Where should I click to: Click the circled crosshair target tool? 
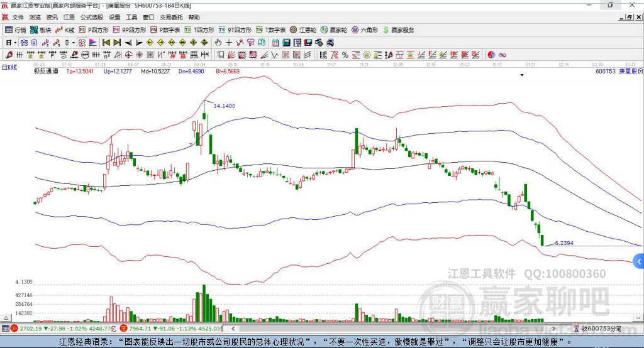(x=128, y=55)
